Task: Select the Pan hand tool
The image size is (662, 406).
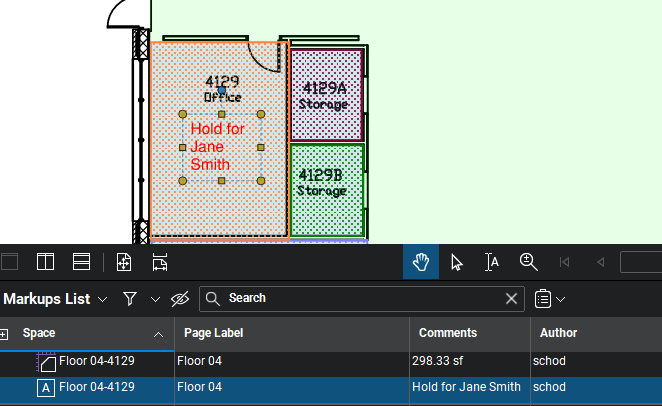Action: [x=421, y=262]
